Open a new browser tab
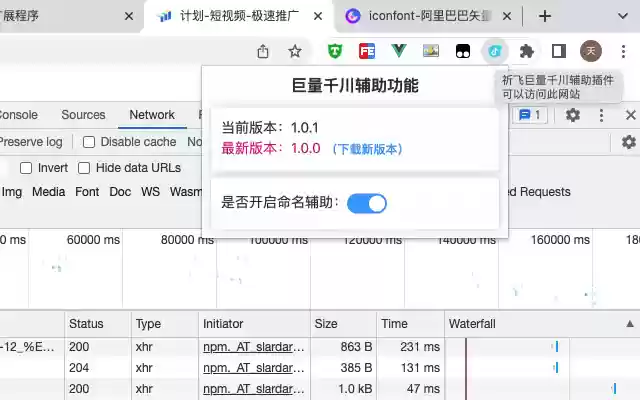This screenshot has height=400, width=640. pos(545,16)
